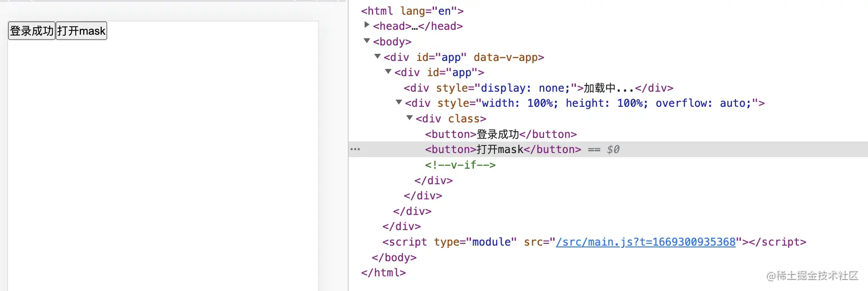Select the v-if comment node

460,165
